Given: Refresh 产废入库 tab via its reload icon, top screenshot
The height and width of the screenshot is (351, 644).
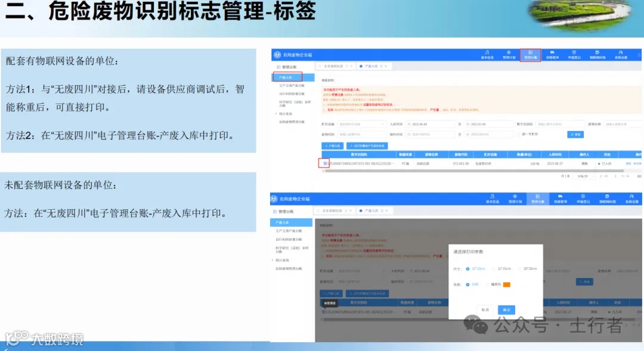Looking at the screenshot, I should point(381,66).
